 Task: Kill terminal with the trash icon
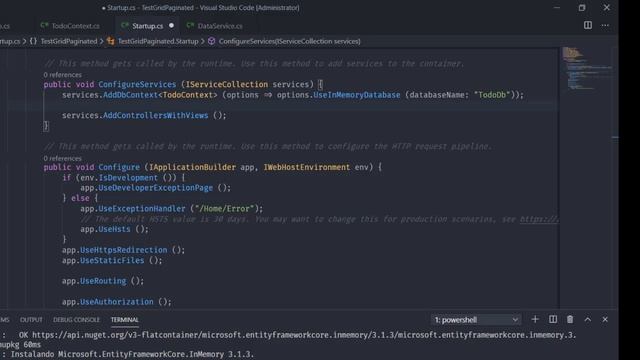[x=570, y=320]
